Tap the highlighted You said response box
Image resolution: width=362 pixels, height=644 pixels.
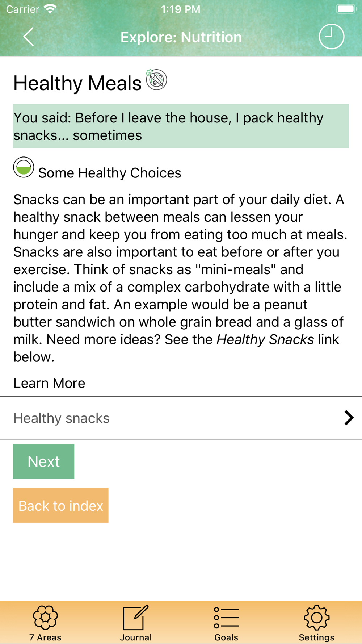click(181, 126)
